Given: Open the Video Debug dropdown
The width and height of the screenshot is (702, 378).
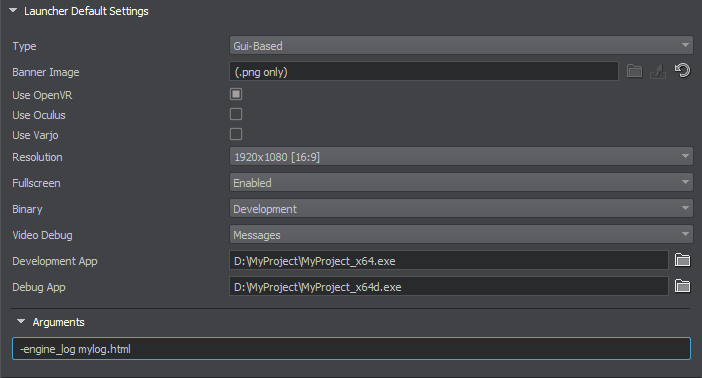Looking at the screenshot, I should coord(461,235).
